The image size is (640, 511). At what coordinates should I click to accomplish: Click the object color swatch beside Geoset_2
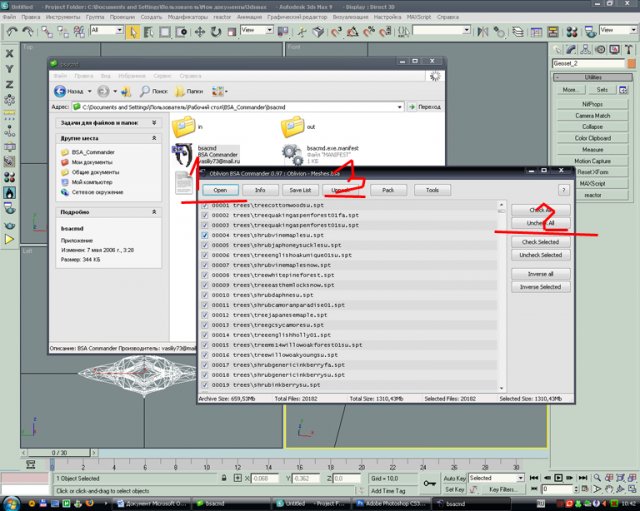[631, 64]
